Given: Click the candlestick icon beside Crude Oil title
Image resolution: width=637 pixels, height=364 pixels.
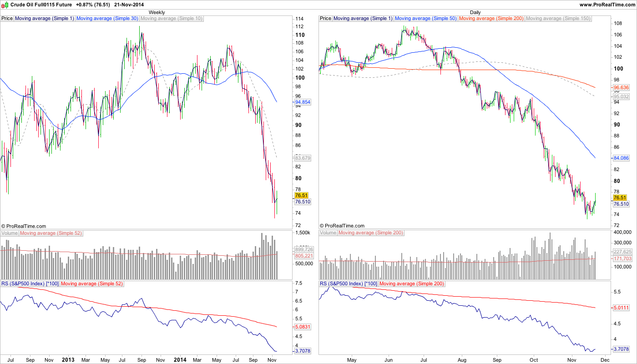Looking at the screenshot, I should (x=5, y=4).
